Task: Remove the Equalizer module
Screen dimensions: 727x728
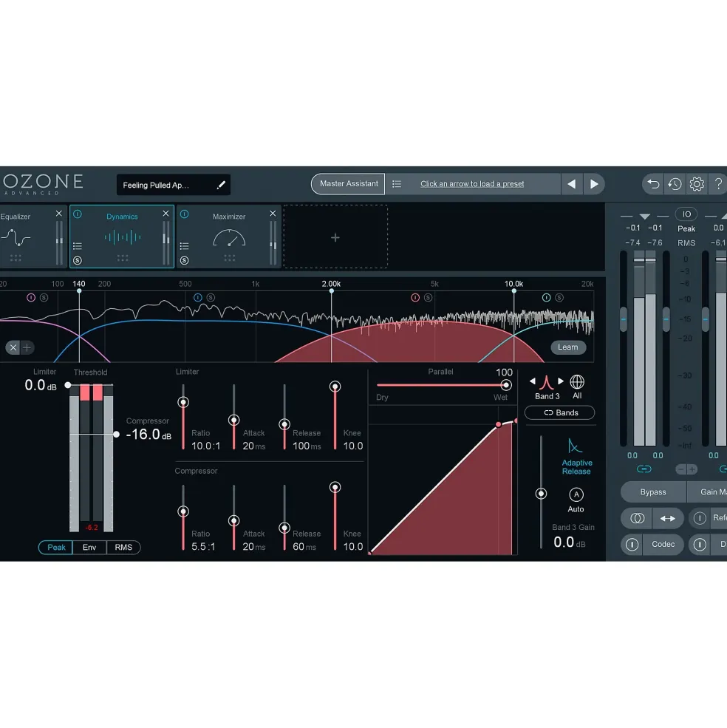Action: coord(59,214)
